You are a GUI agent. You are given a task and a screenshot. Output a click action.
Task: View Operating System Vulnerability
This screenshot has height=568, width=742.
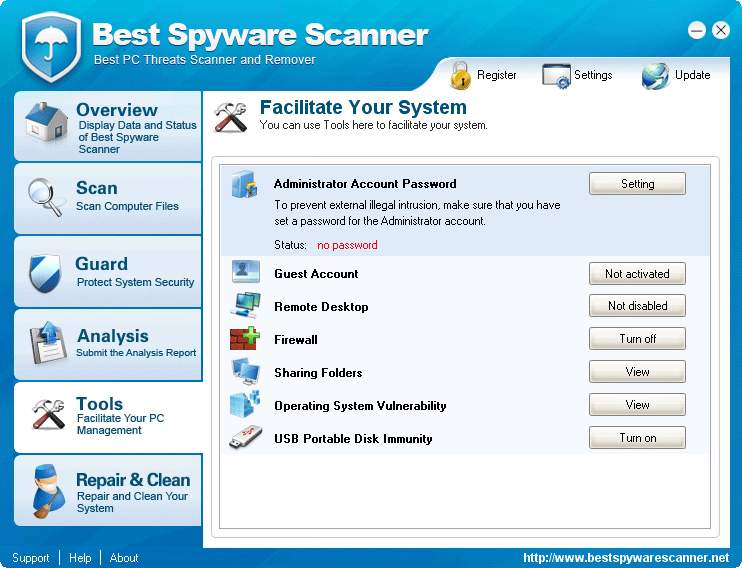point(637,405)
